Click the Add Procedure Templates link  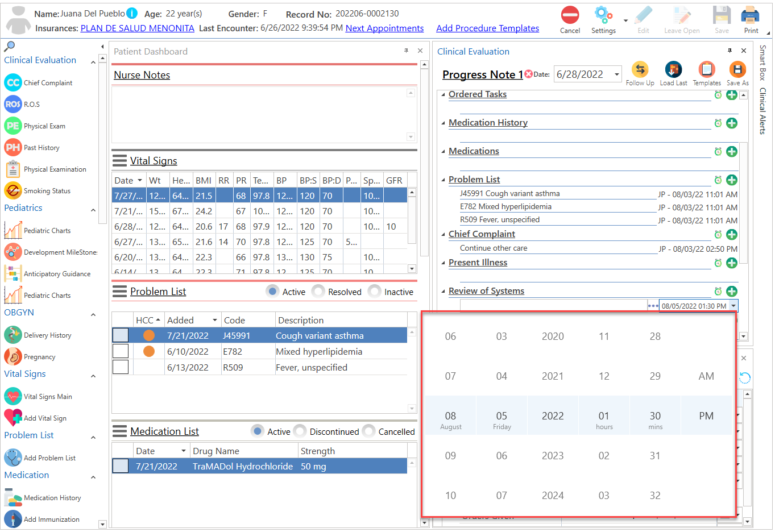(488, 28)
